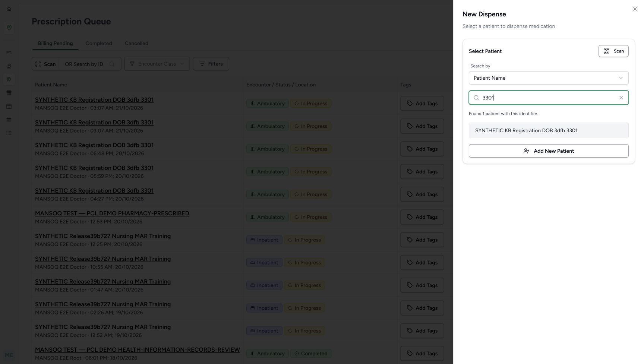Click the Encounter / Status / Location header
The width and height of the screenshot is (644, 364).
(x=281, y=85)
